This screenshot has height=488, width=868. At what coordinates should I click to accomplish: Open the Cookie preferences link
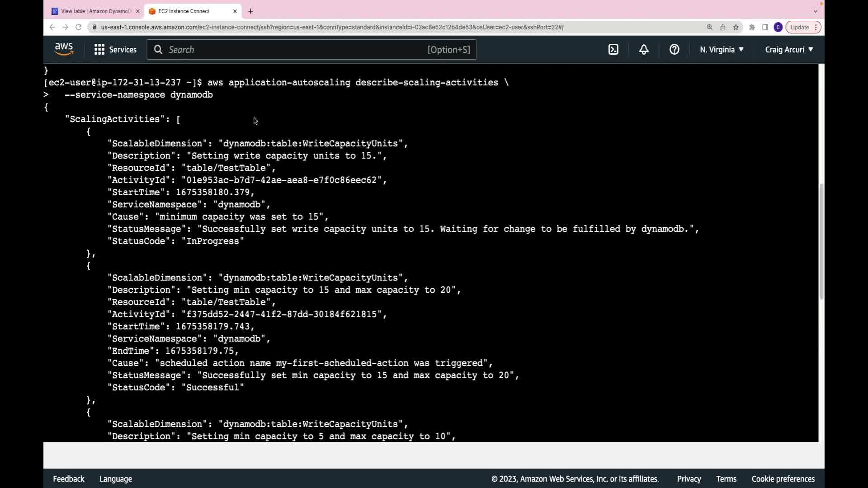pos(783,479)
